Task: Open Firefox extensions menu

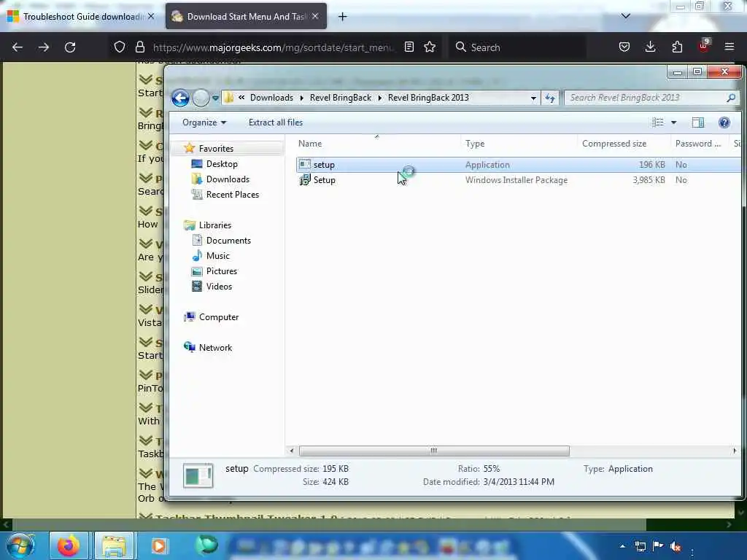Action: 677,47
